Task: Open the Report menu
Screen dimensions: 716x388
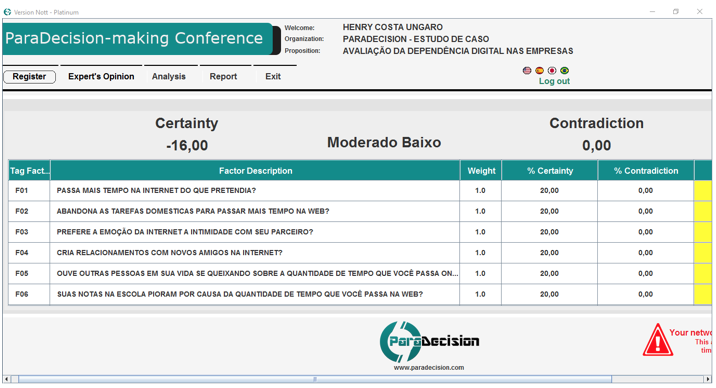Action: 223,77
